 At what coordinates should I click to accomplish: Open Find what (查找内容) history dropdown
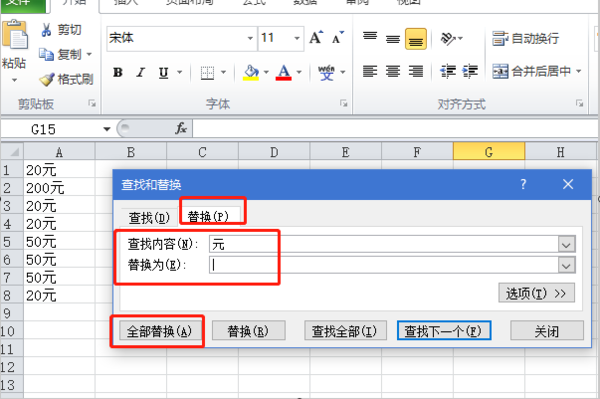point(567,244)
